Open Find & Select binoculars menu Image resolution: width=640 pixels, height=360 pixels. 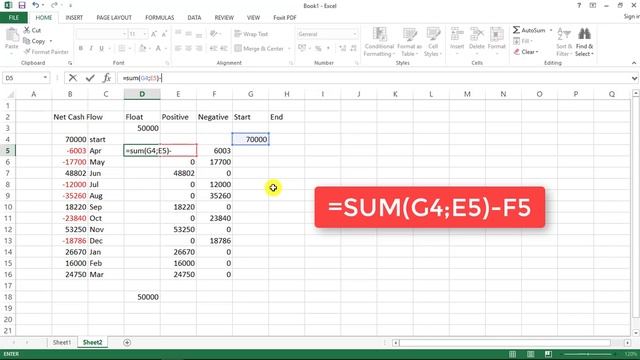coord(584,42)
